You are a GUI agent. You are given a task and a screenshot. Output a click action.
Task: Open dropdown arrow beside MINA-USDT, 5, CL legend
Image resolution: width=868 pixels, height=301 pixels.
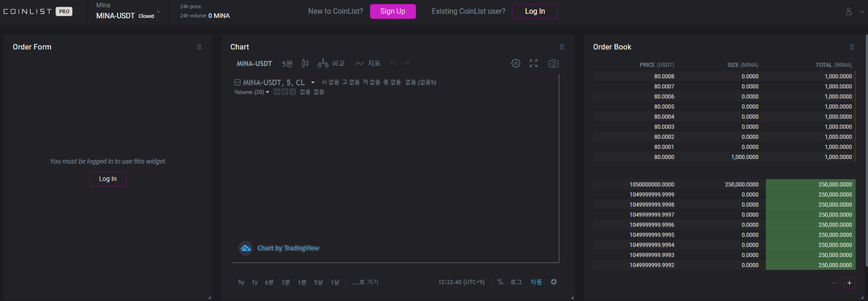[312, 82]
